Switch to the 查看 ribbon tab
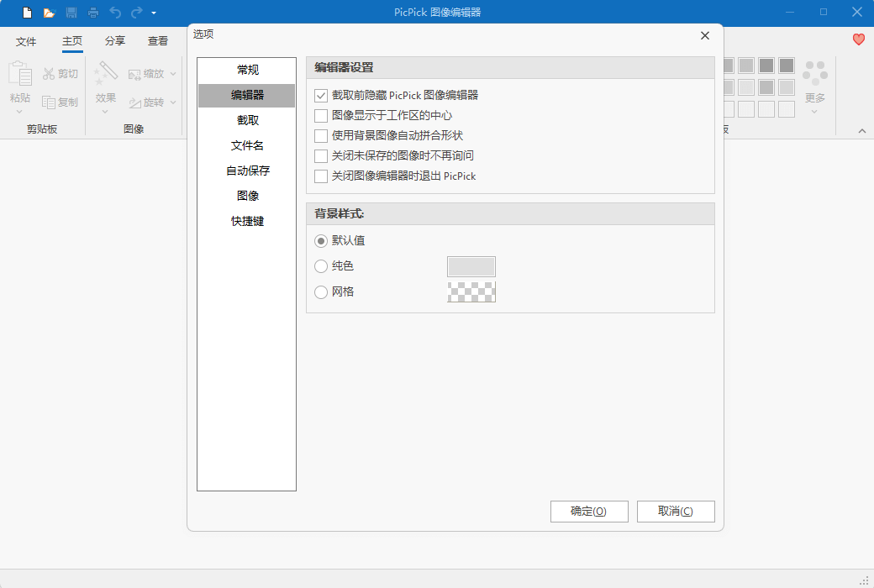Viewport: 874px width, 588px height. point(158,41)
